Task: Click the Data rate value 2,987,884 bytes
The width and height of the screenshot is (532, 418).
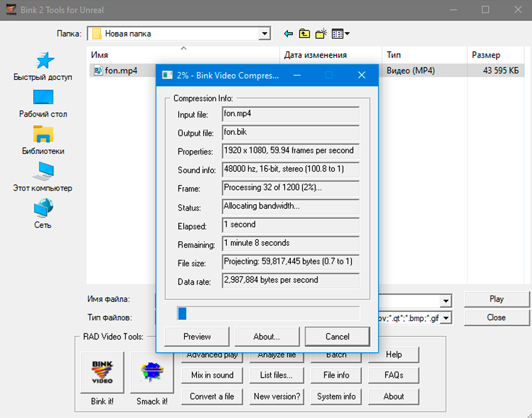Action: (x=291, y=280)
